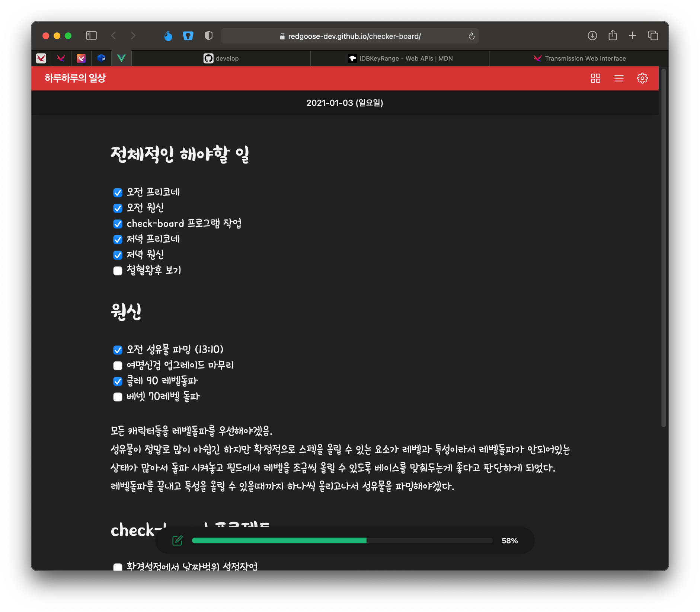
Task: Check the 베넷 70레벨 돌파 checkbox
Action: (118, 397)
